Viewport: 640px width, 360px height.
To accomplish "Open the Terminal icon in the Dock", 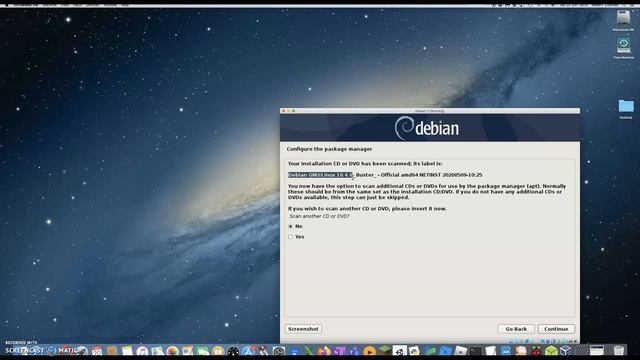I will click(476, 351).
